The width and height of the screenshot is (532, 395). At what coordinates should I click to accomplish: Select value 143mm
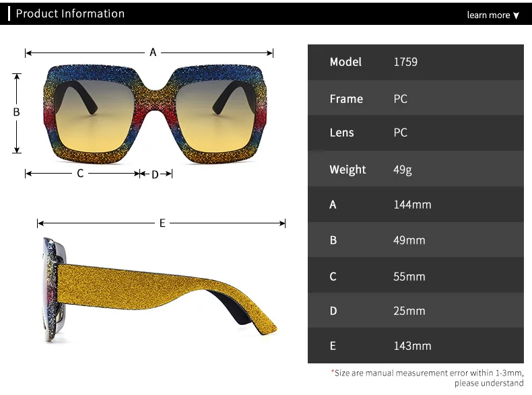point(412,346)
